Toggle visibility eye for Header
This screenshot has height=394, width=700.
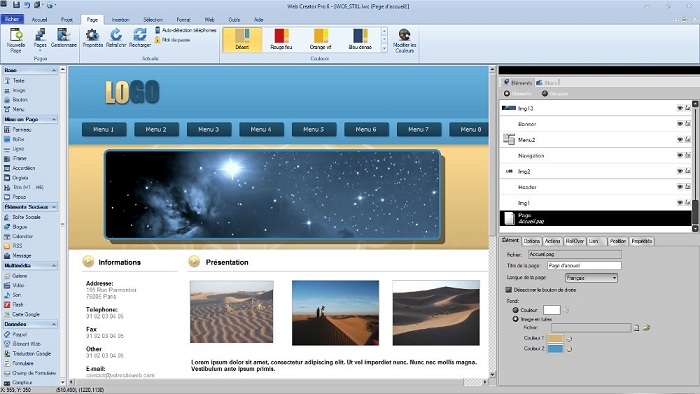click(680, 187)
